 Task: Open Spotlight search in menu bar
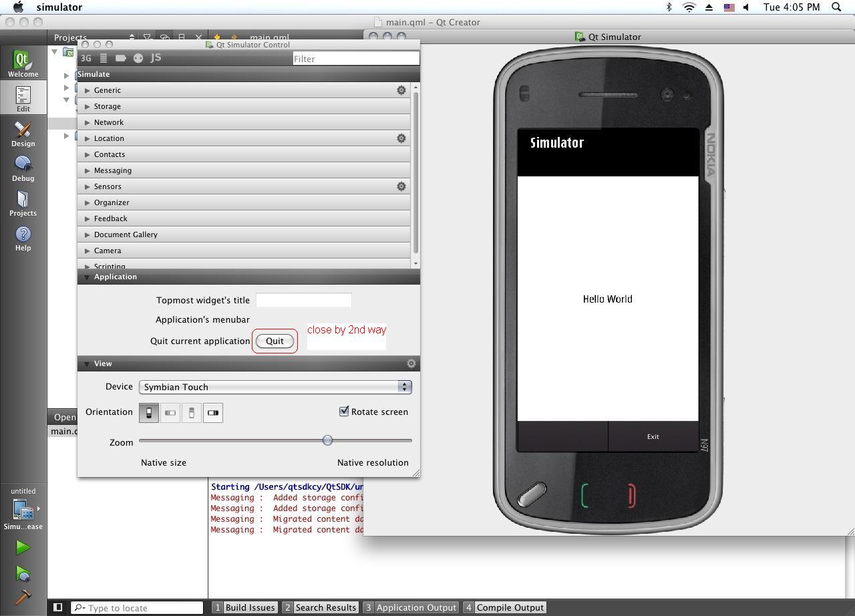tap(836, 7)
